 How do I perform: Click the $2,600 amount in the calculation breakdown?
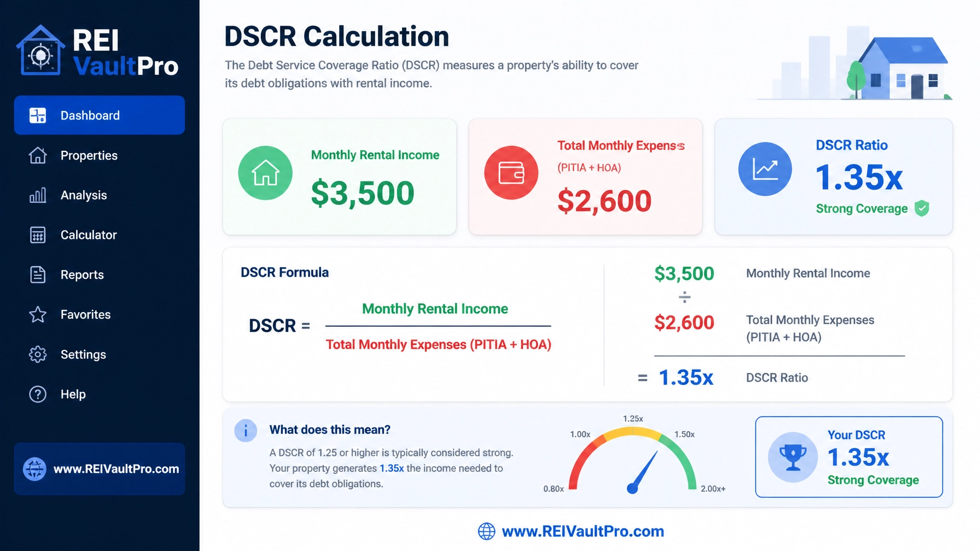click(685, 323)
